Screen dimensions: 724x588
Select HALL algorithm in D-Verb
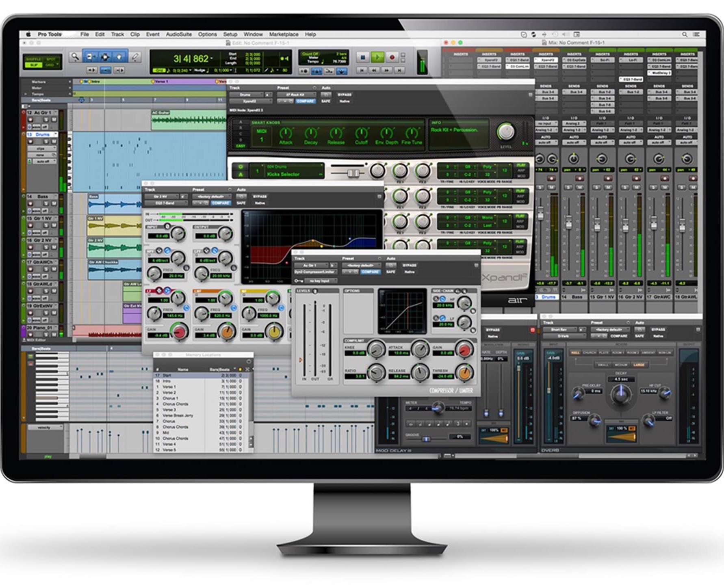click(x=576, y=353)
